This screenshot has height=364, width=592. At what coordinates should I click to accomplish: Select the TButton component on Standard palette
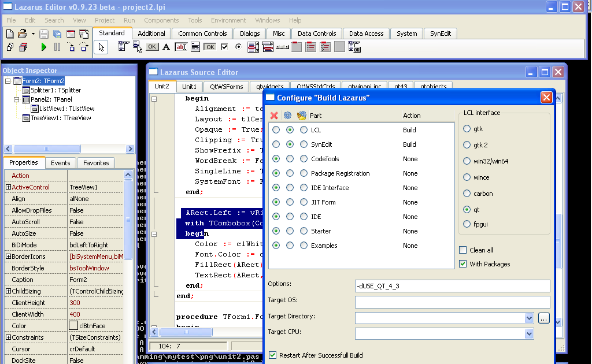tap(151, 47)
